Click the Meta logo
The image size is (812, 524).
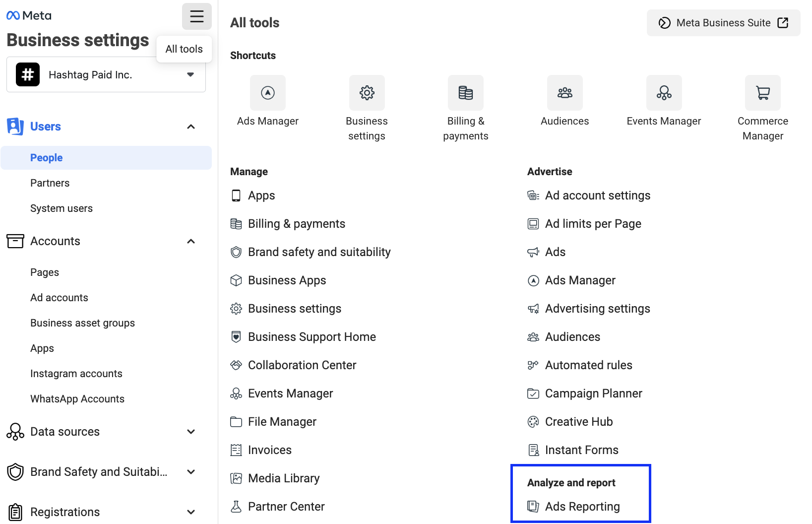pos(29,15)
